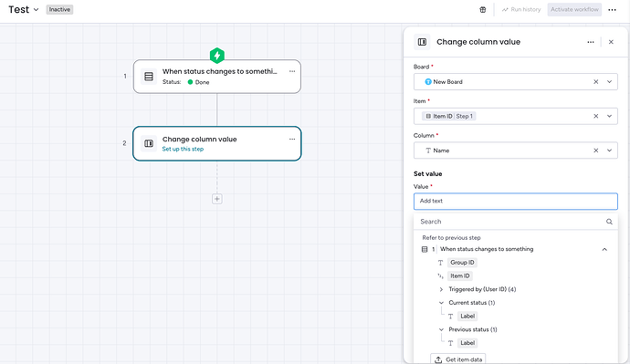The height and width of the screenshot is (364, 630).
Task: Clear the New Board selection
Action: (596, 82)
